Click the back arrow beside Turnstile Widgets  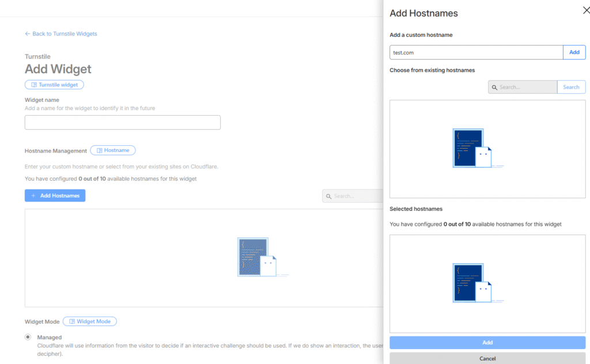point(28,34)
